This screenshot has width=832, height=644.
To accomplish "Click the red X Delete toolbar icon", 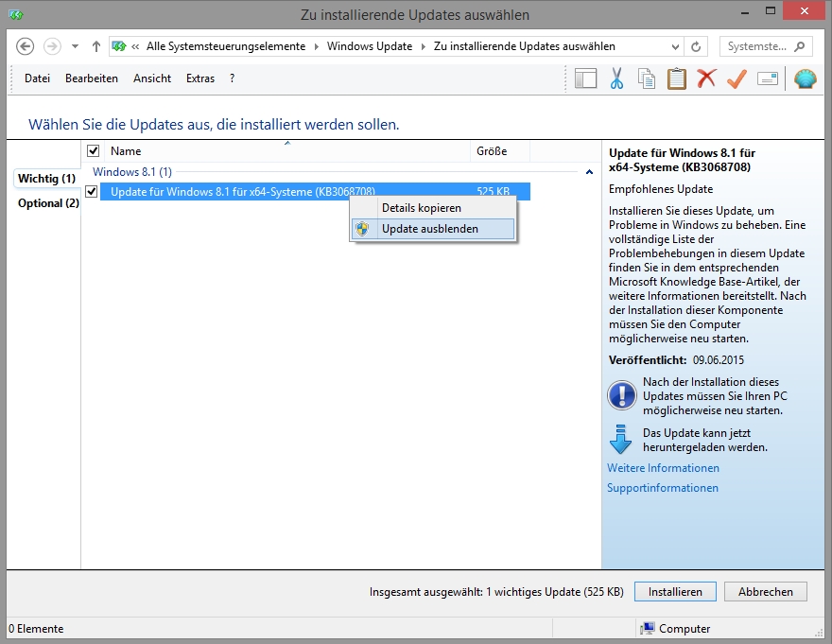I will (706, 78).
